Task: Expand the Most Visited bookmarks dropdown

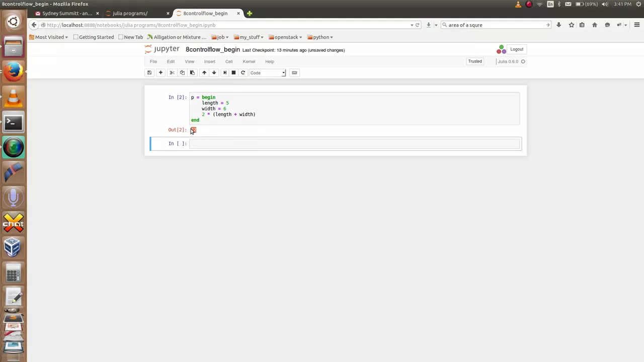Action: 49,37
